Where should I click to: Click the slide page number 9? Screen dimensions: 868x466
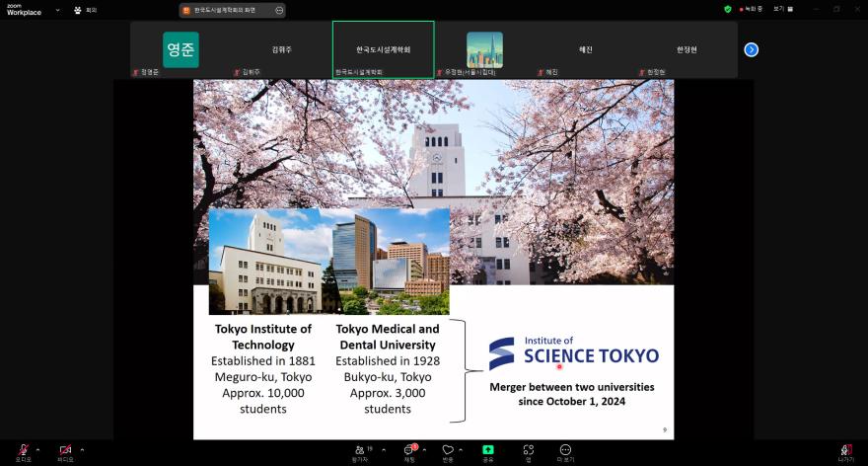[x=665, y=430]
